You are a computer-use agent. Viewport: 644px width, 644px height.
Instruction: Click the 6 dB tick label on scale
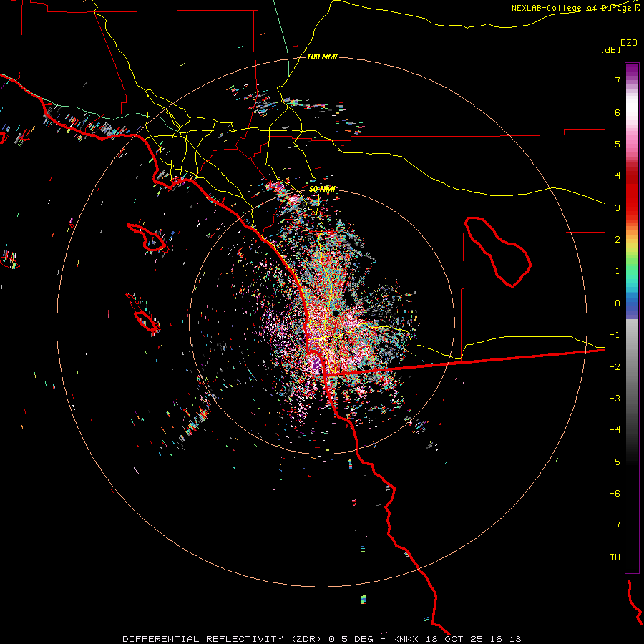618,112
